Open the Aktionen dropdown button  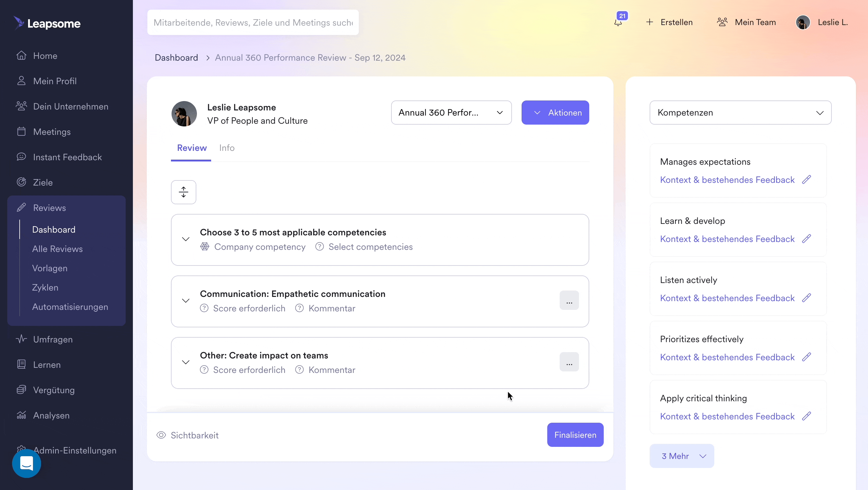555,113
